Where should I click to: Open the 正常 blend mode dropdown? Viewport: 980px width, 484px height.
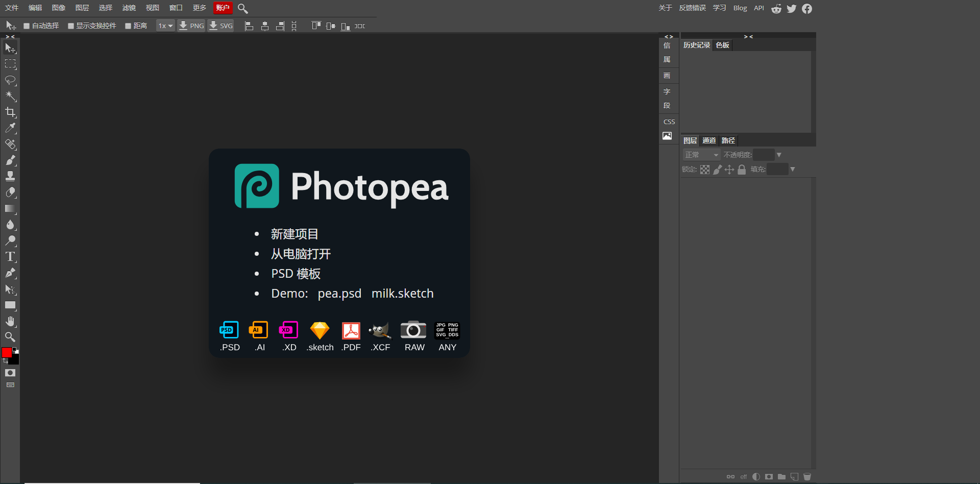[701, 155]
